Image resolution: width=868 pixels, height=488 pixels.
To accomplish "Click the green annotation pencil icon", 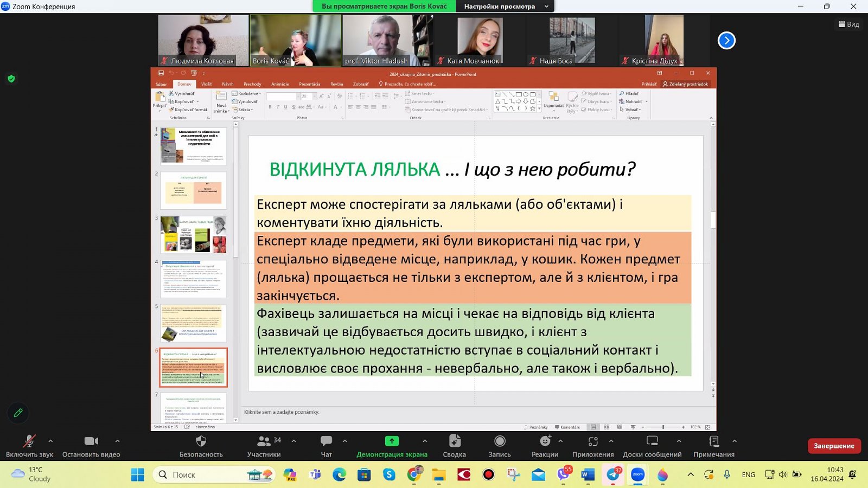I will point(18,413).
